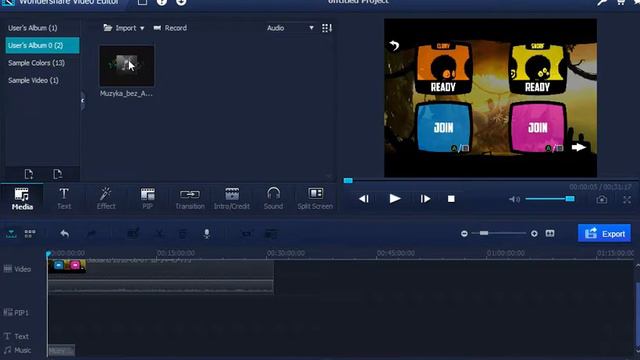This screenshot has height=360, width=640.
Task: Open the Sound tab
Action: pos(273,199)
